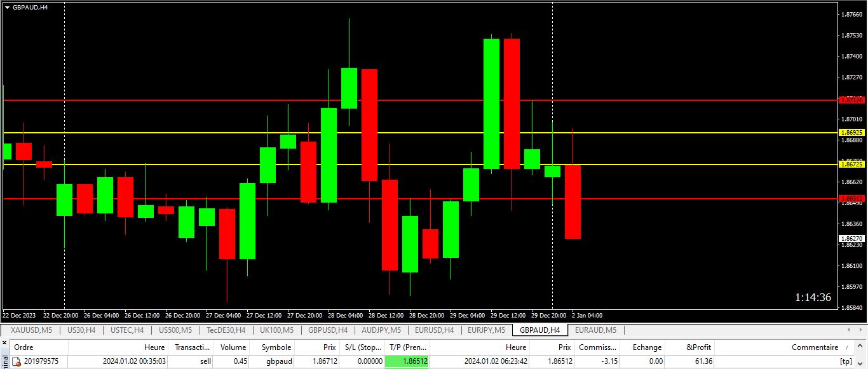Screen dimensions: 868x369
Task: Click the S/L (Stop) column header
Action: (x=363, y=347)
